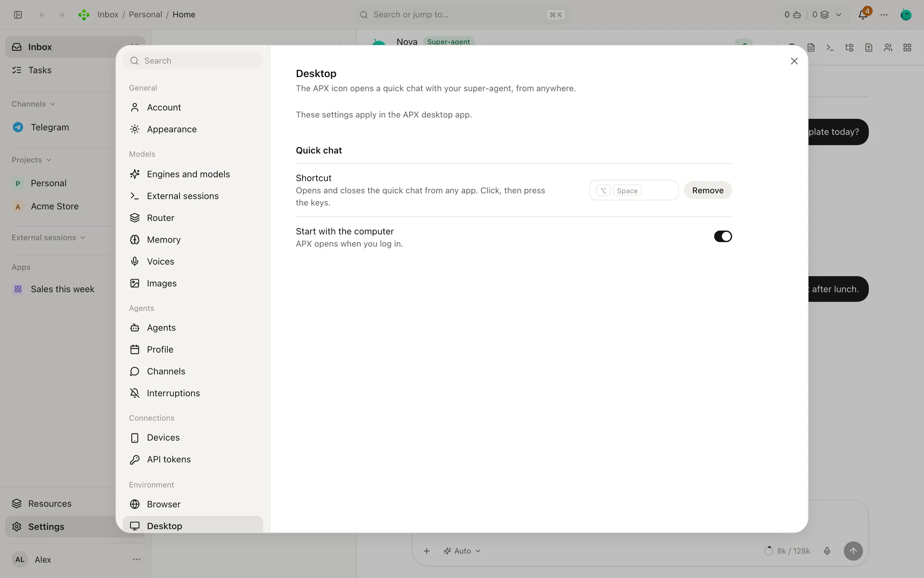Image resolution: width=924 pixels, height=578 pixels.
Task: Close the settings dialog
Action: (794, 61)
